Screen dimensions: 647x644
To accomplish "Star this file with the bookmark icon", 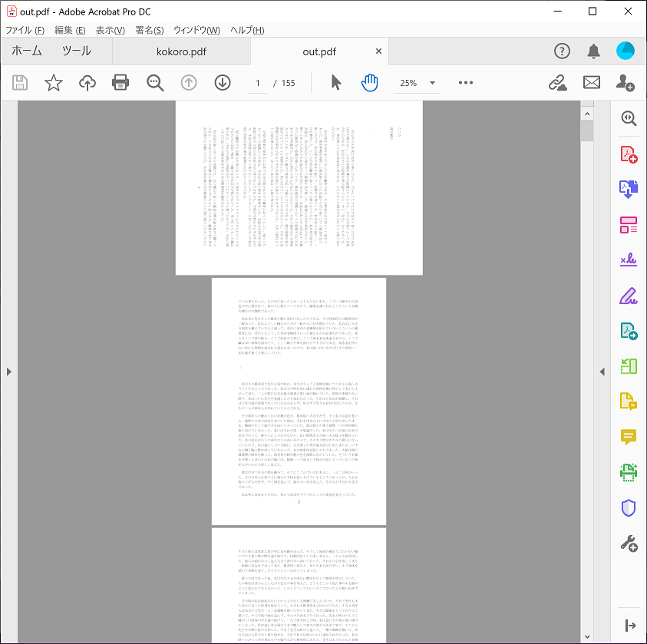I will (x=54, y=83).
